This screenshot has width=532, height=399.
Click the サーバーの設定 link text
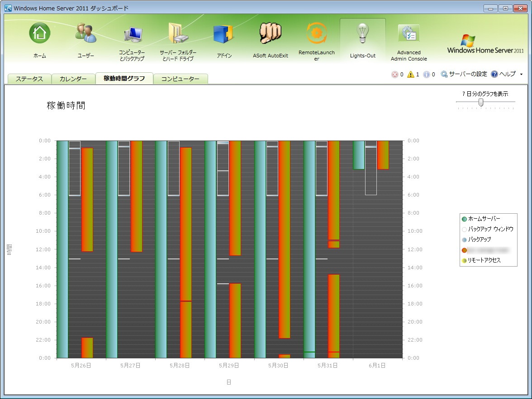click(468, 74)
